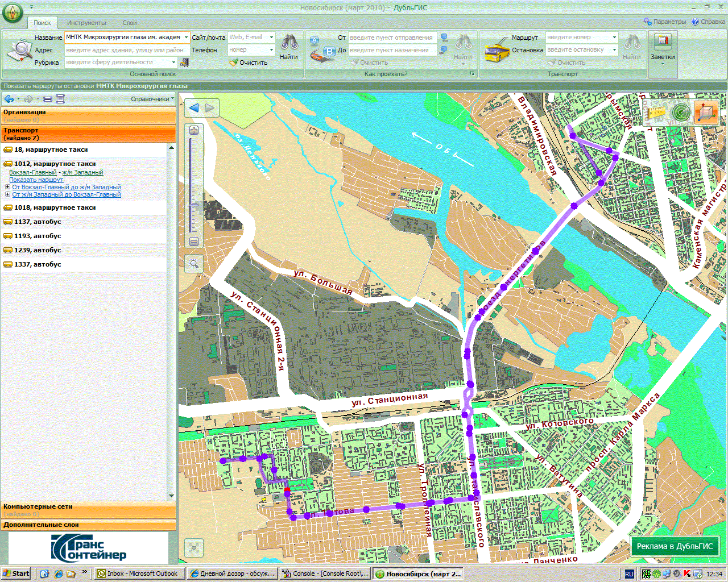728x582 pixels.
Task: Click the map zoom-out minus button
Action: [x=194, y=242]
